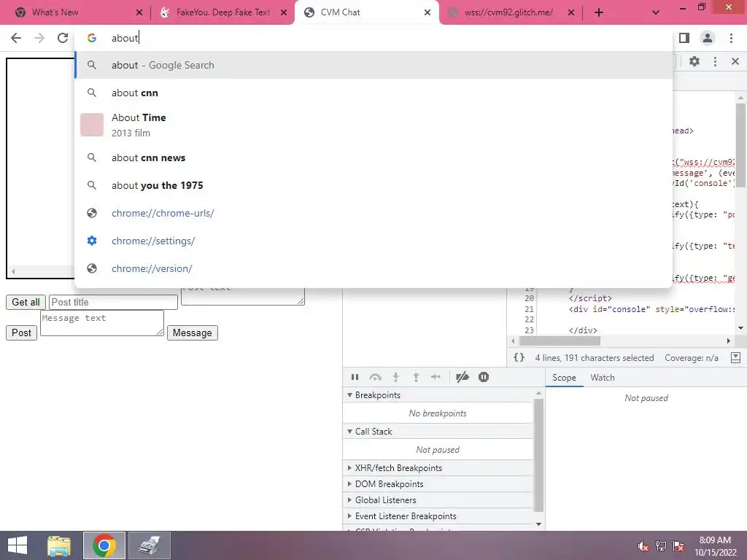Open chrome://version/ suggestion
The width and height of the screenshot is (747, 560).
point(373,268)
